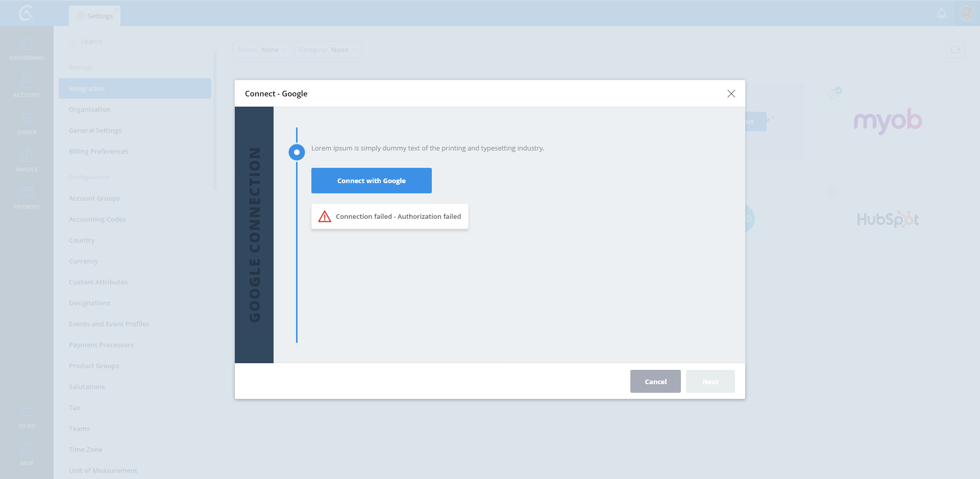This screenshot has width=980, height=479.
Task: Select the Payment card icon
Action: pyautogui.click(x=27, y=193)
